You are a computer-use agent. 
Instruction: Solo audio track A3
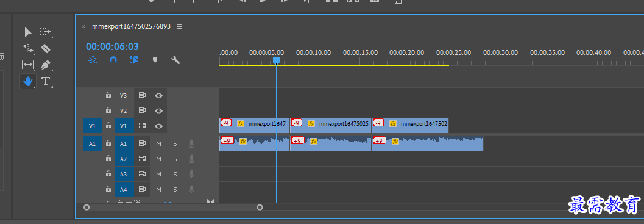(x=175, y=174)
